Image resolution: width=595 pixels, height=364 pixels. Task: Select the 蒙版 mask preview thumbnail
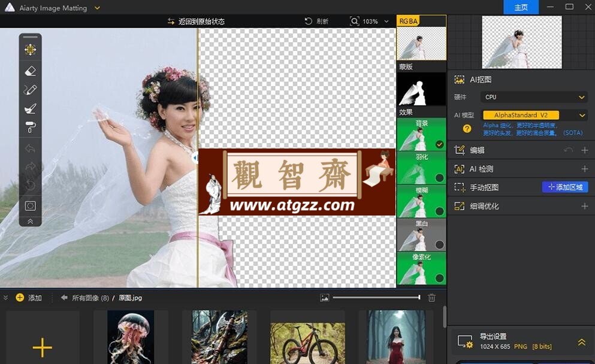tap(421, 89)
